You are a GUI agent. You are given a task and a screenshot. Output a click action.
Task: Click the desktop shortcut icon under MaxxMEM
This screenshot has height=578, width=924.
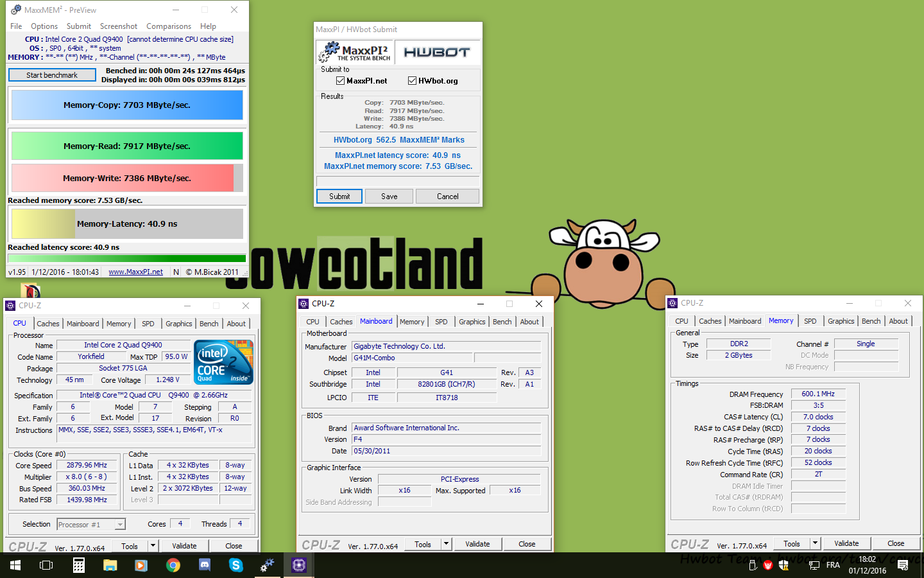point(30,290)
